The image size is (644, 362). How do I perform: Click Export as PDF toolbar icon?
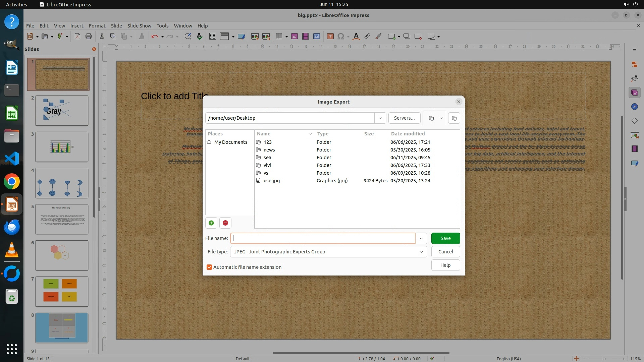[77, 37]
